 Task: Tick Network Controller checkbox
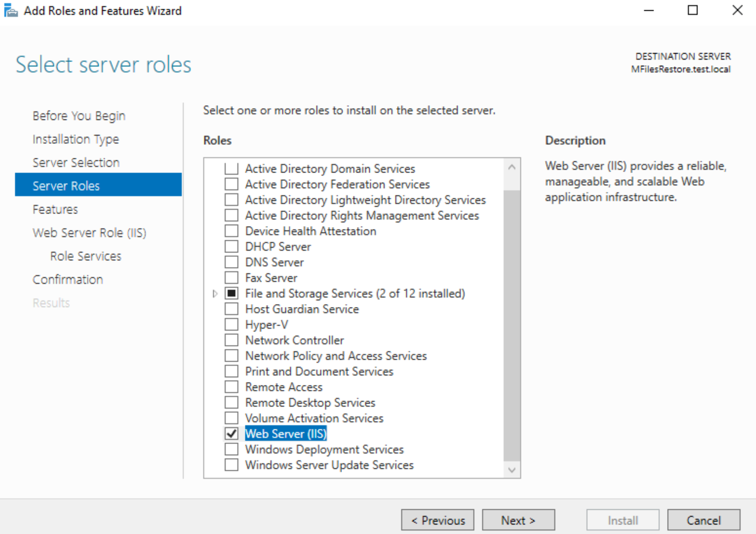tap(231, 340)
